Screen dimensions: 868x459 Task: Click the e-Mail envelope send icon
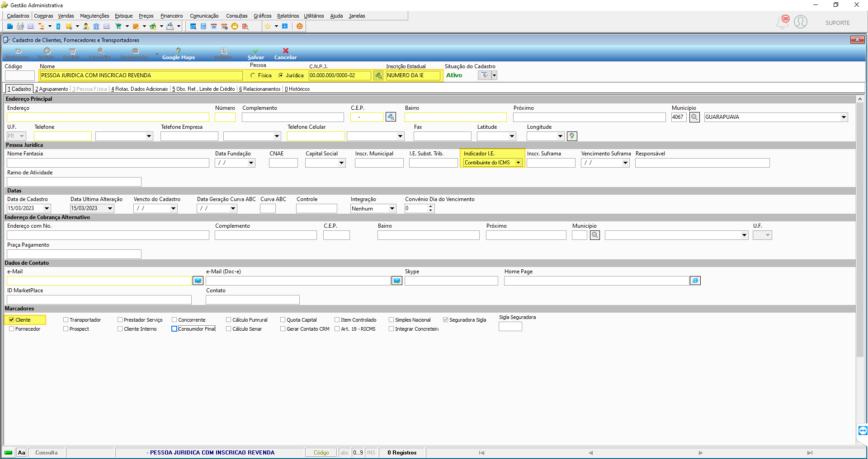tap(198, 281)
